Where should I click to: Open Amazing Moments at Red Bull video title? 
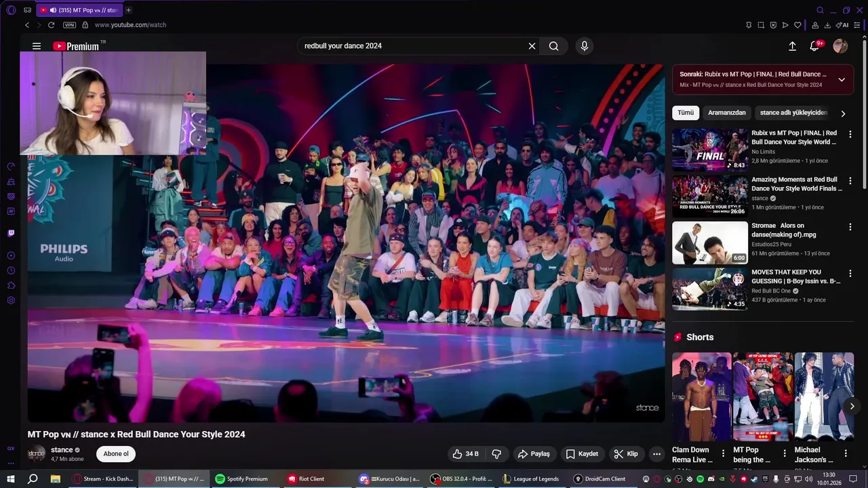(x=797, y=184)
